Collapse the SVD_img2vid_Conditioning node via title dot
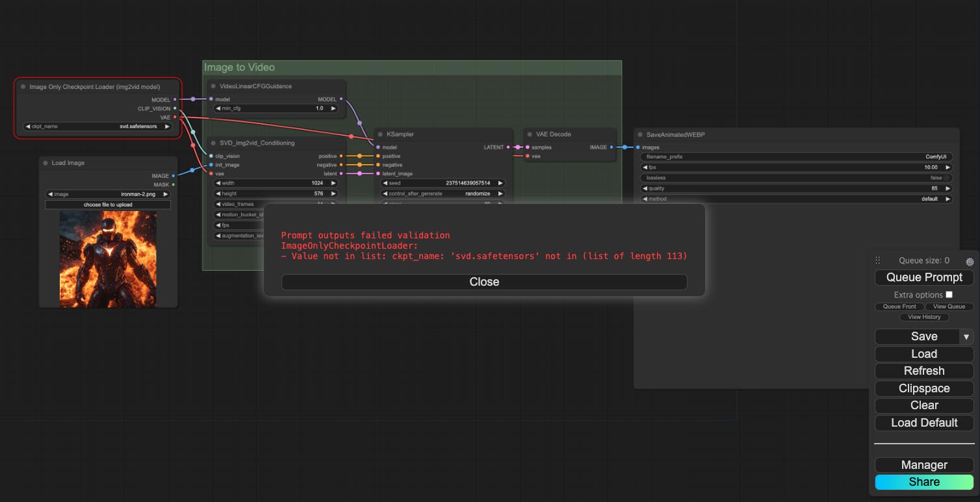Viewport: 980px width, 502px height. (x=213, y=143)
